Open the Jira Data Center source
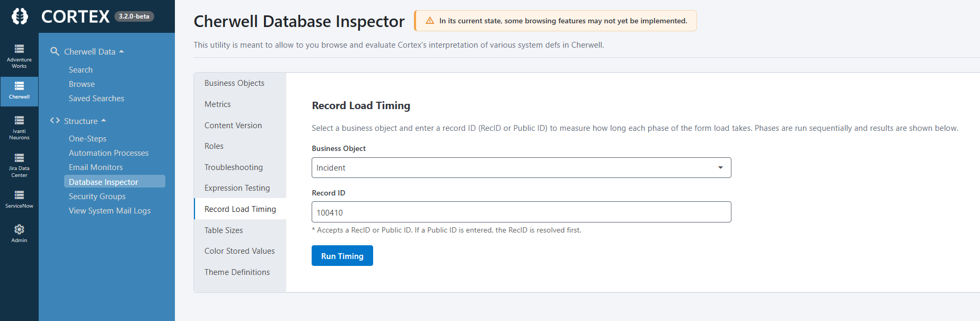Screen dimensions: 980x321 [x=19, y=165]
